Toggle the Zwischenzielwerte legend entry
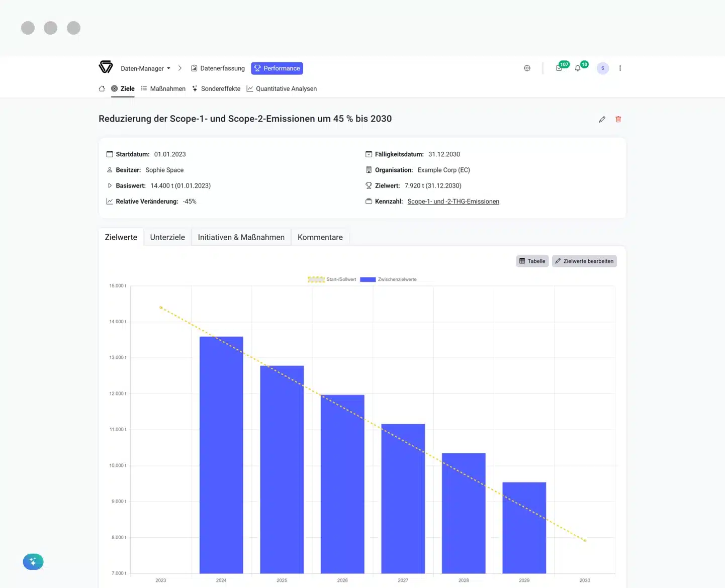The height and width of the screenshot is (588, 725). (388, 279)
